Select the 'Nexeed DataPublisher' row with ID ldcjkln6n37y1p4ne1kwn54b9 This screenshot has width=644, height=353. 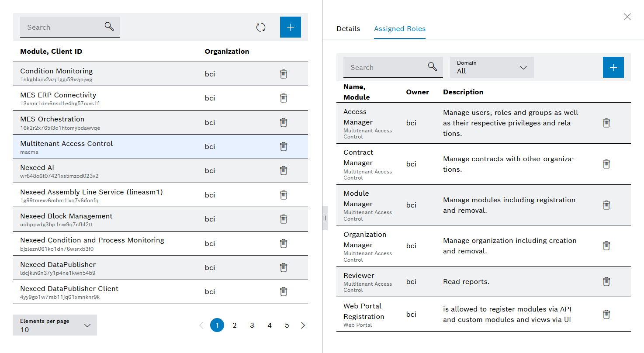(x=160, y=268)
